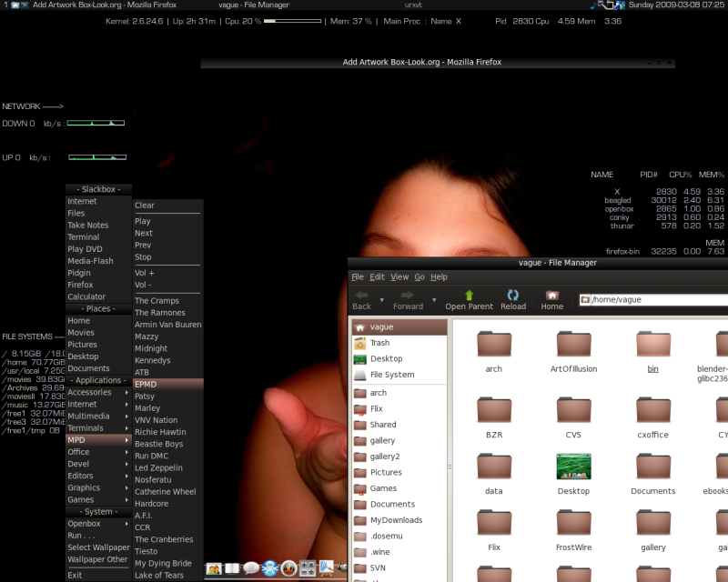728x582 pixels.
Task: Expand Openbox submenu
Action: coord(98,523)
